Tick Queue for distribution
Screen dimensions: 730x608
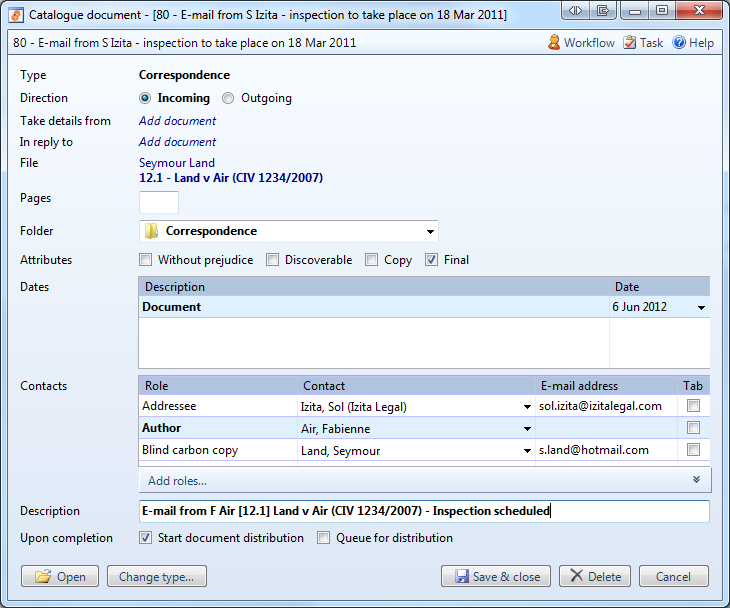tap(324, 538)
